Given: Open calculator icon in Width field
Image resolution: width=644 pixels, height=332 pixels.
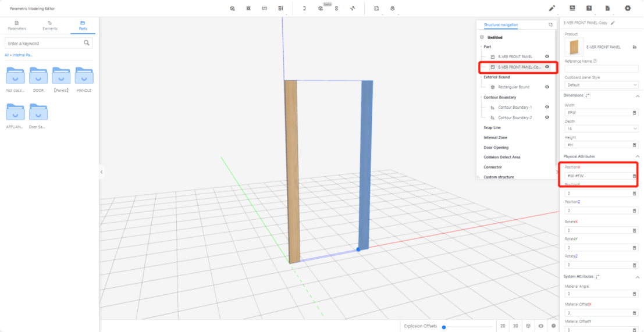Looking at the screenshot, I should (x=634, y=112).
